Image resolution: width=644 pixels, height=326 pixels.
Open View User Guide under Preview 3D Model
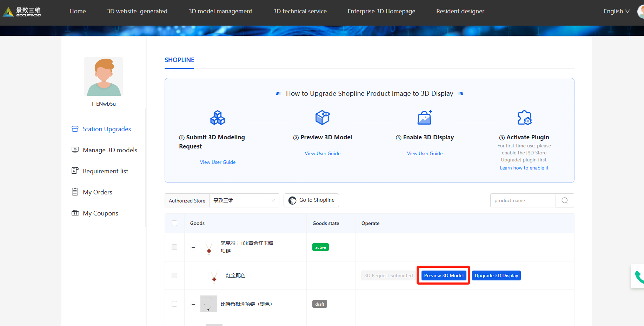pos(323,153)
